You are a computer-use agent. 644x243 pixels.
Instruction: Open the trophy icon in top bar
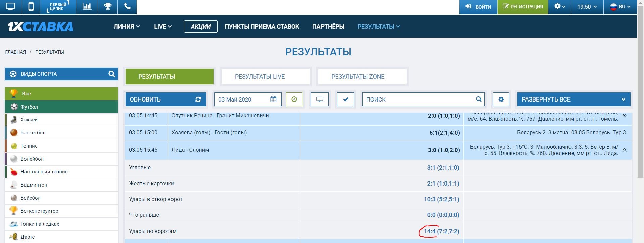coord(108,7)
